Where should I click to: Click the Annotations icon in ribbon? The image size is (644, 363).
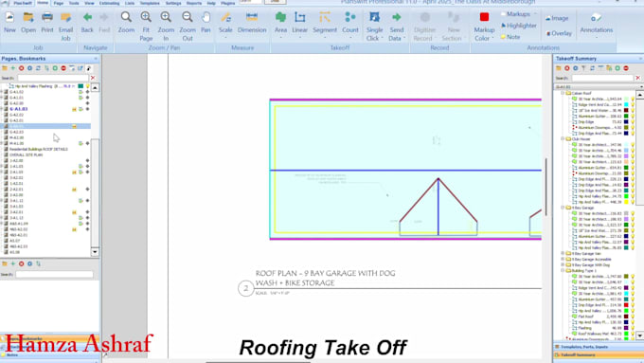point(597,18)
